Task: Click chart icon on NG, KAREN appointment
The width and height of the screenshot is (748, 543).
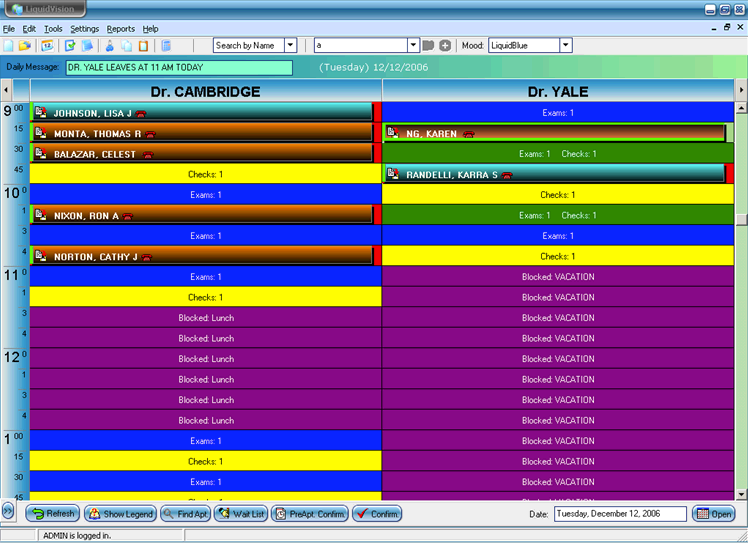Action: [393, 133]
